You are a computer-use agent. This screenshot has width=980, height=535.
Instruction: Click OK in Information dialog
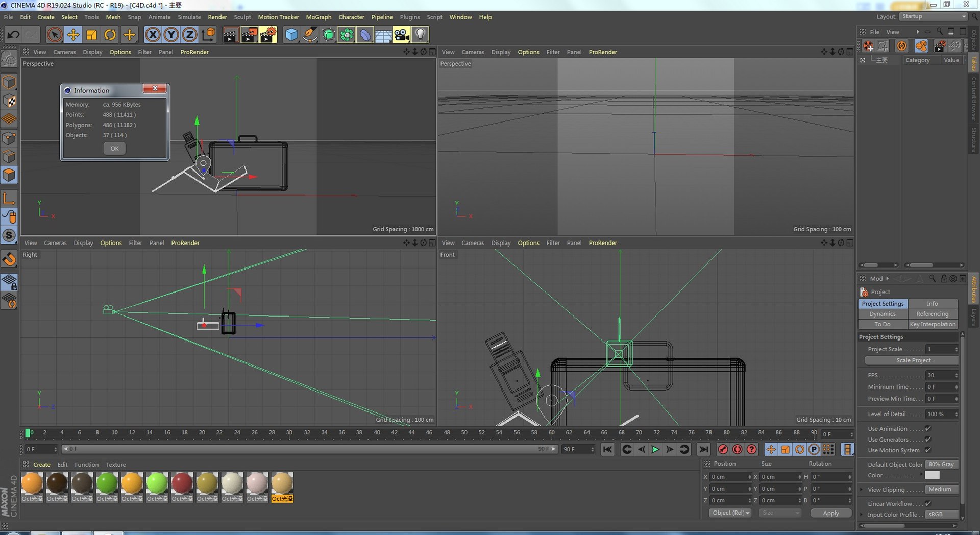pos(114,149)
